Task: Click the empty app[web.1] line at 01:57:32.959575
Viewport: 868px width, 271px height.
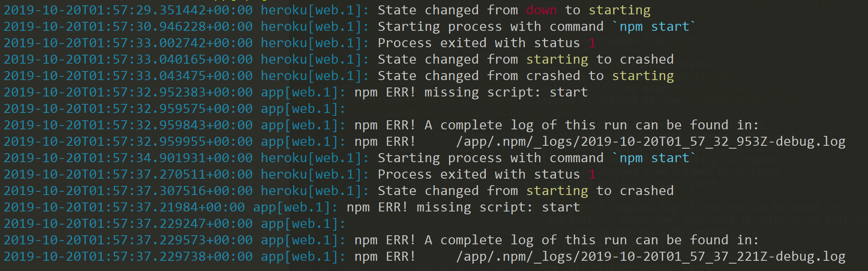Action: (175, 109)
